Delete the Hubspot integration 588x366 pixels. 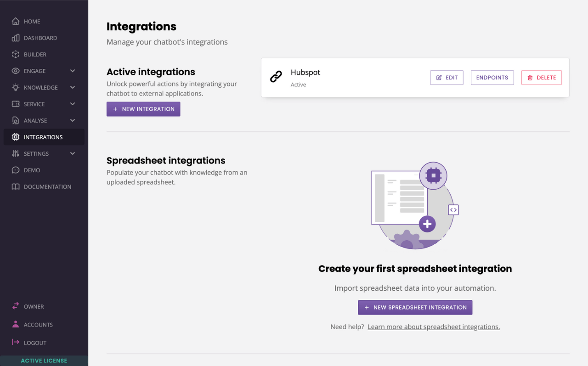(x=541, y=77)
